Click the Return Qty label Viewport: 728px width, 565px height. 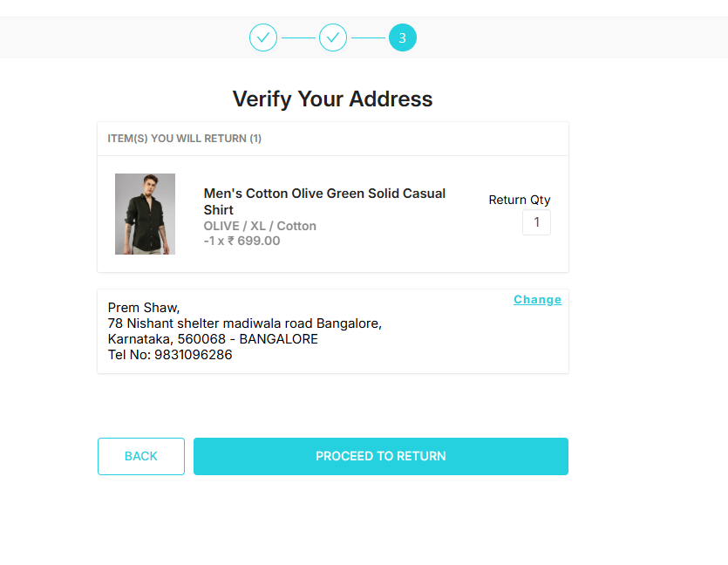point(520,200)
